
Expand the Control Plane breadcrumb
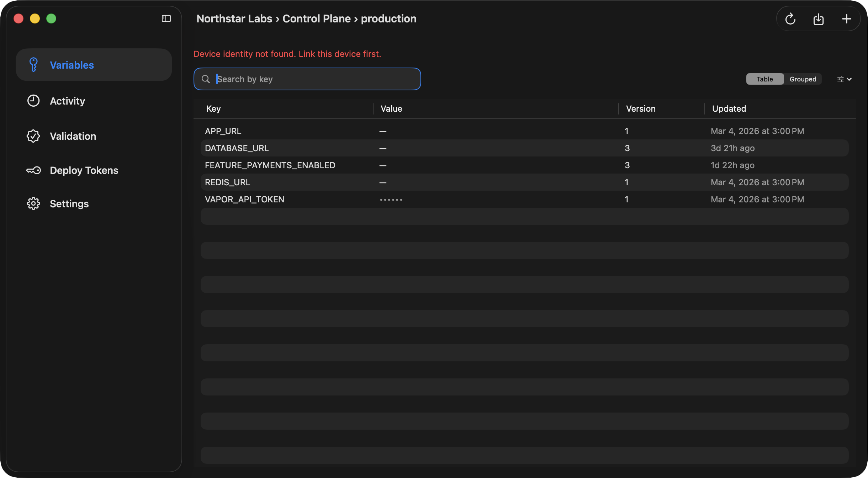[x=316, y=18]
